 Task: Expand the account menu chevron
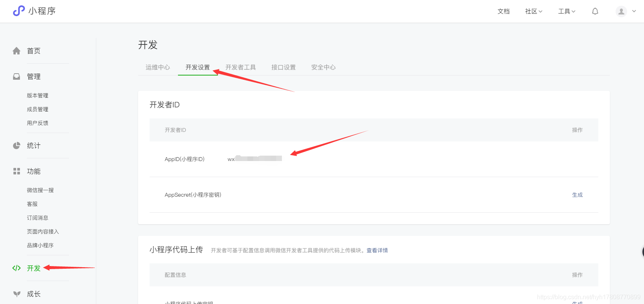click(x=634, y=11)
